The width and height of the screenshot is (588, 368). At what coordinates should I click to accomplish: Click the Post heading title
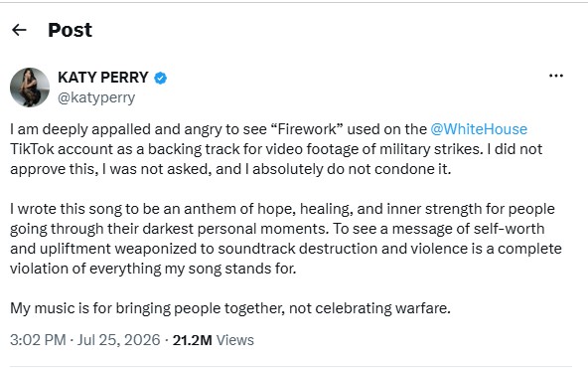71,30
